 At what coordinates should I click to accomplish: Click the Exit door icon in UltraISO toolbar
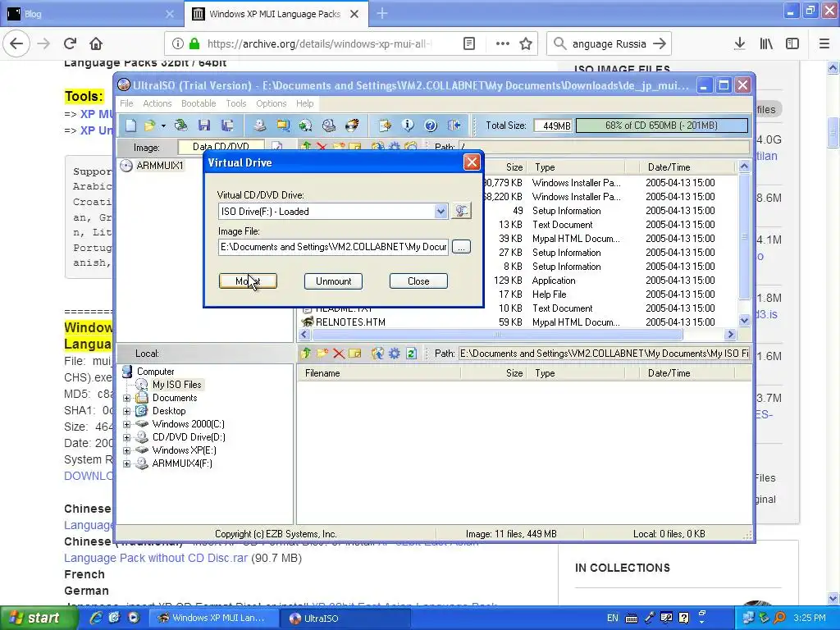pos(454,126)
